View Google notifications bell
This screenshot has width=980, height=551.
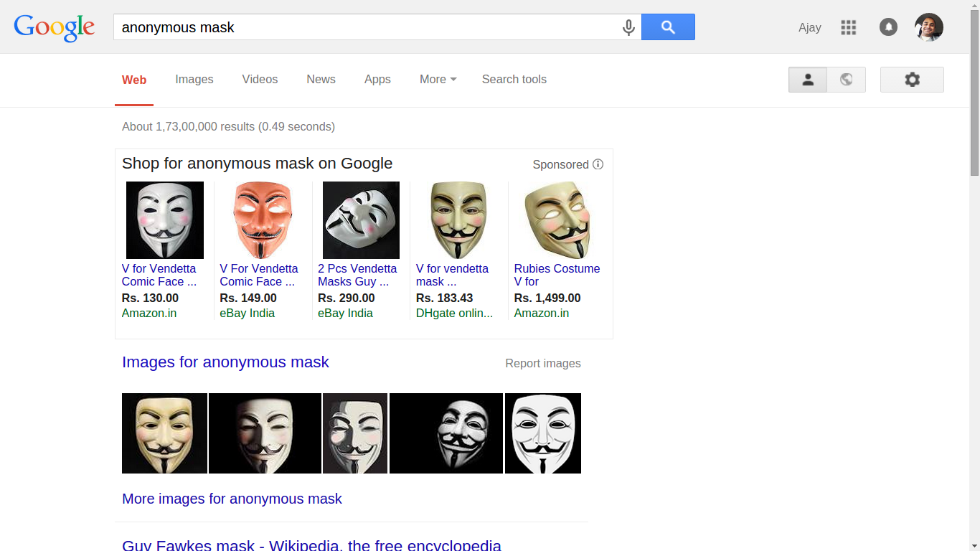tap(888, 27)
